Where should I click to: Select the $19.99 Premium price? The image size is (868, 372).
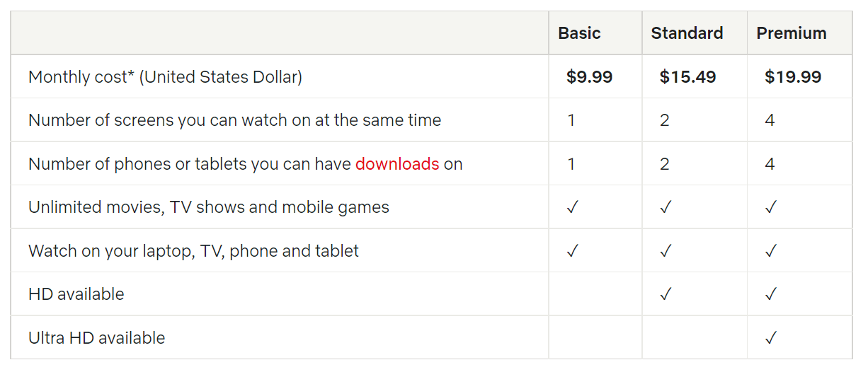coord(793,77)
